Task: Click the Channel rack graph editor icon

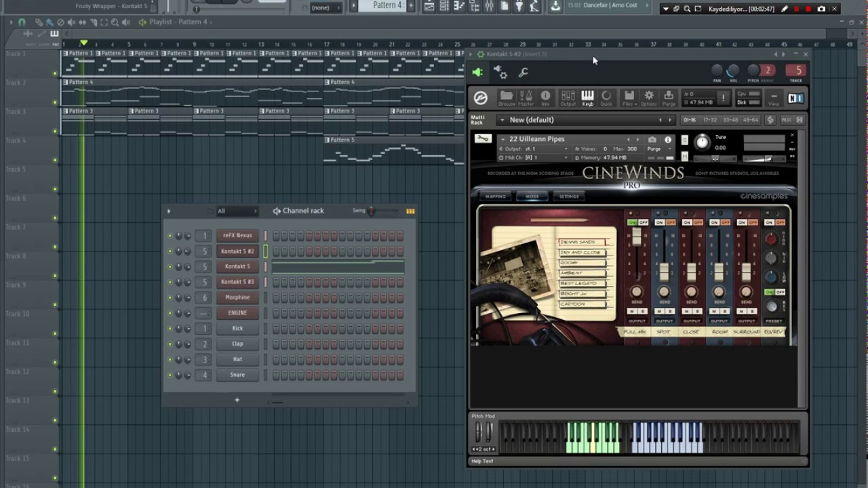Action: [410, 211]
